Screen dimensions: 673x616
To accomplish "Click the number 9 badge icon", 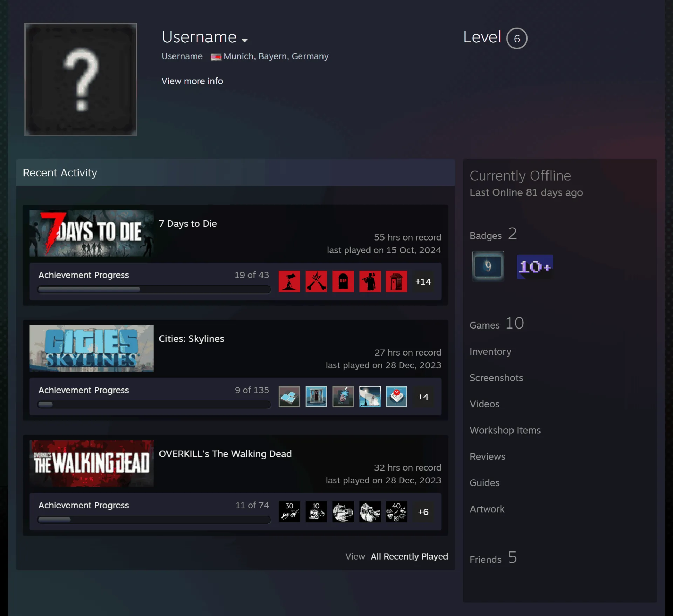I will [488, 266].
